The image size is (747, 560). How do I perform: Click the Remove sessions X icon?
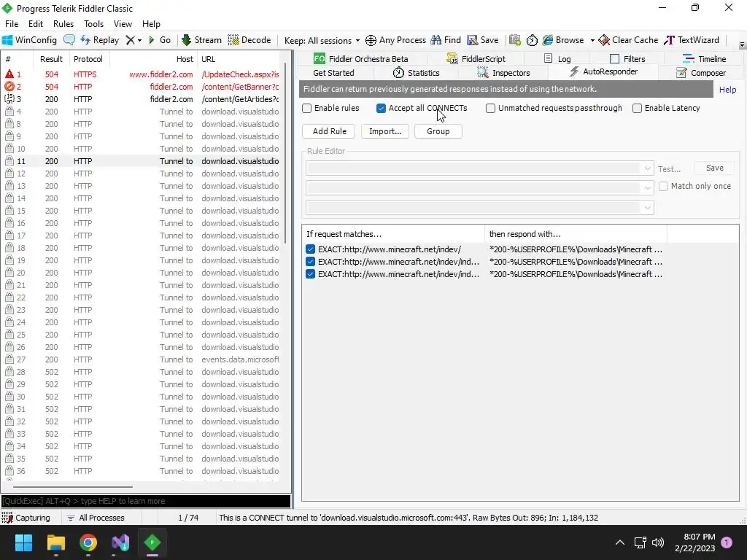[x=130, y=40]
